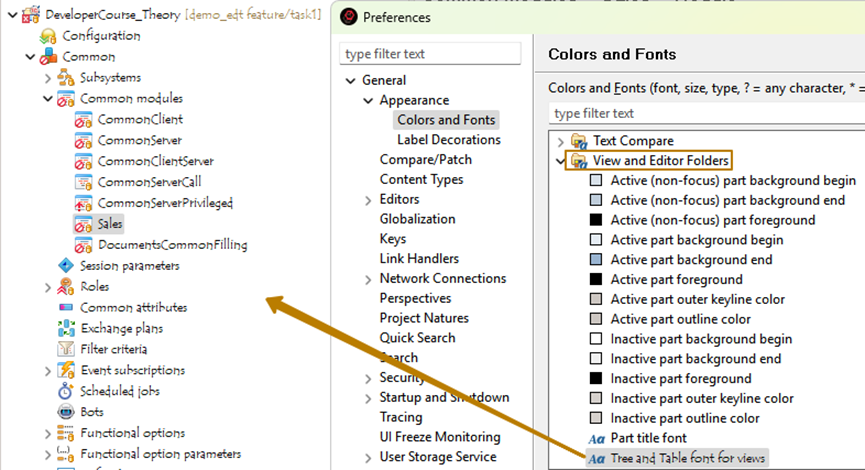Expand the Subsystems tree node
The height and width of the screenshot is (470, 865).
pos(48,78)
